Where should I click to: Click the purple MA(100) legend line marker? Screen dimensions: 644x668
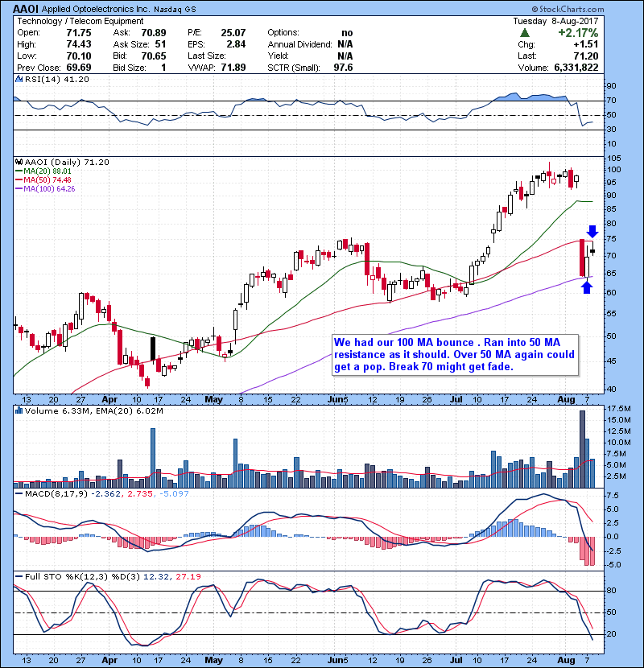coord(19,188)
